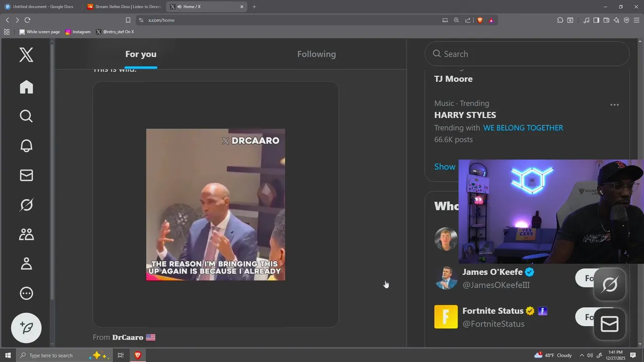This screenshot has width=644, height=362.
Task: Compose a new post with feather button
Action: tap(26, 328)
